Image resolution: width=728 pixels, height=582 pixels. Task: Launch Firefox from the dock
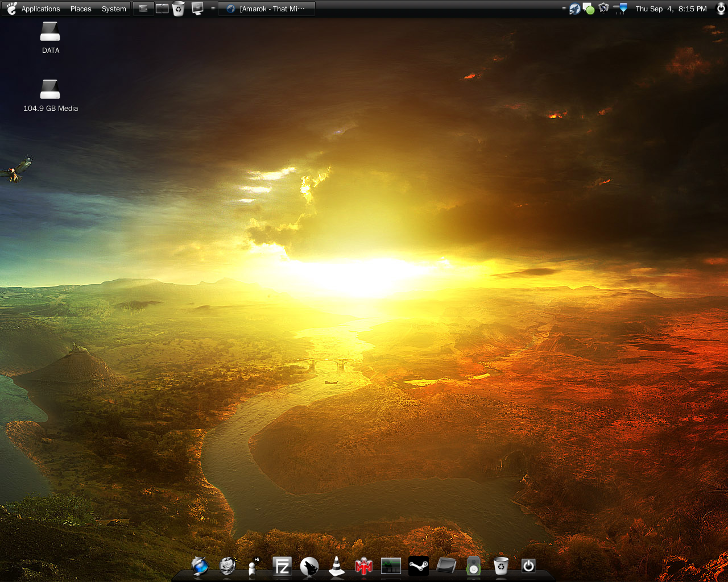coord(200,566)
